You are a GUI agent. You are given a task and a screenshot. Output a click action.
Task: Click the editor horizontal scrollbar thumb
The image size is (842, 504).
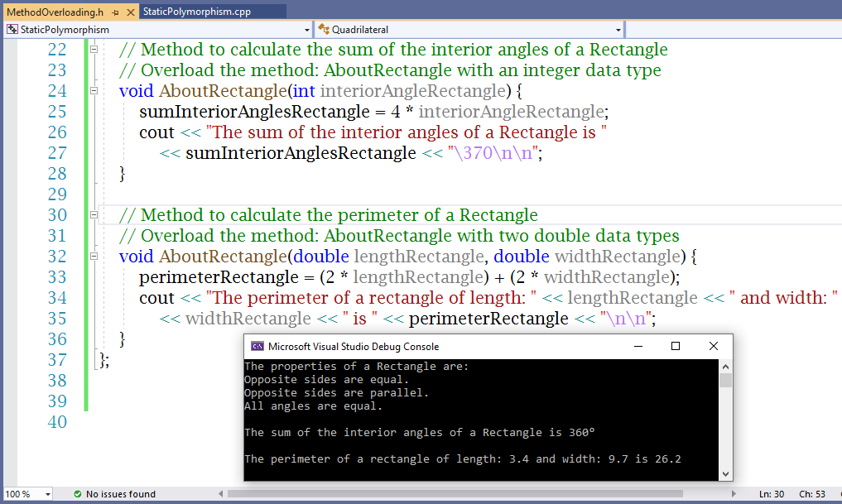[455, 494]
